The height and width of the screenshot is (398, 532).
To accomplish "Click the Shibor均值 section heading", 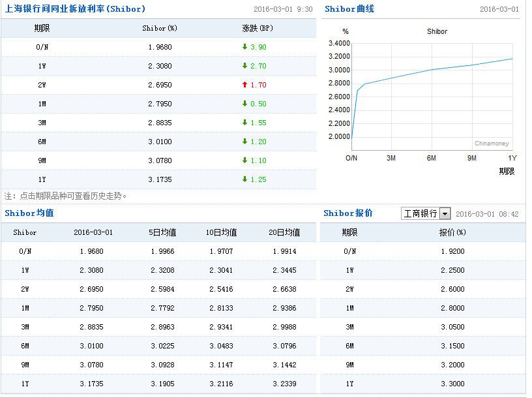I will pyautogui.click(x=29, y=213).
